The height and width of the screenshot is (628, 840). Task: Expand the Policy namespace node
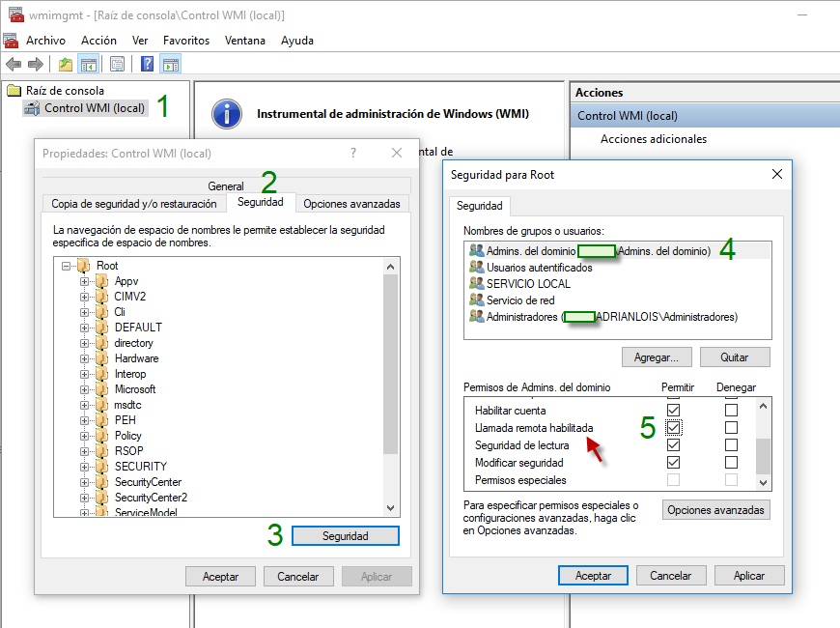(84, 436)
